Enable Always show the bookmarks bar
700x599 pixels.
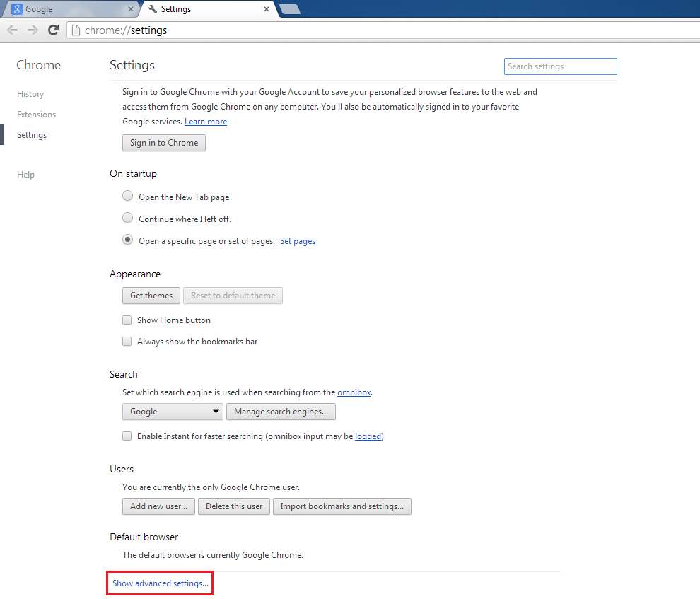[127, 342]
